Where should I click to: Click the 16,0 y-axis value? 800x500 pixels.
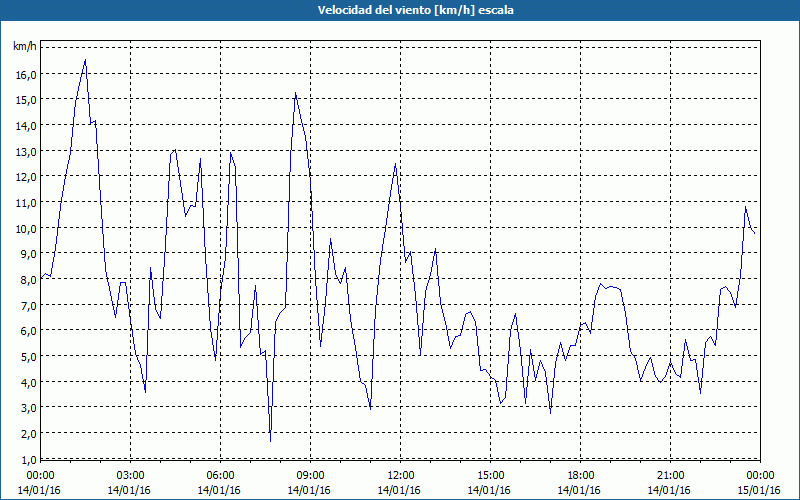(x=27, y=74)
